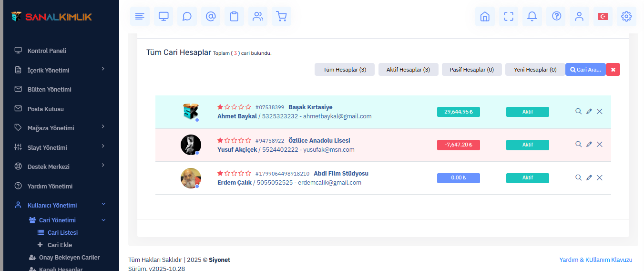Image resolution: width=644 pixels, height=271 pixels.
Task: Click Erdem Çalık's profile avatar
Action: (191, 178)
